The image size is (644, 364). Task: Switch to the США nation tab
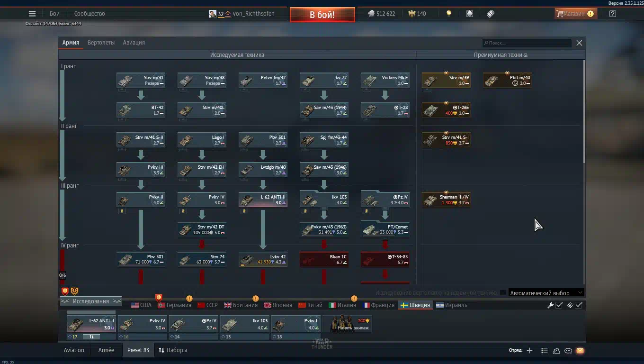point(141,305)
